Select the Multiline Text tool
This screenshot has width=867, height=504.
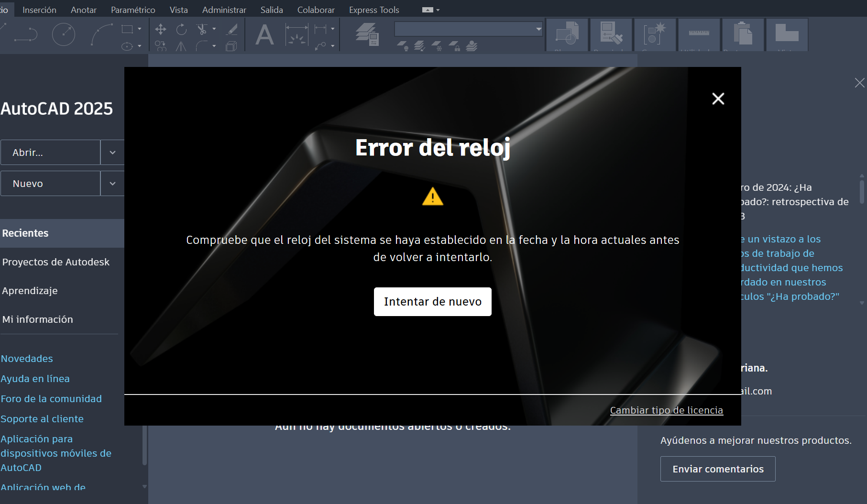tap(264, 34)
